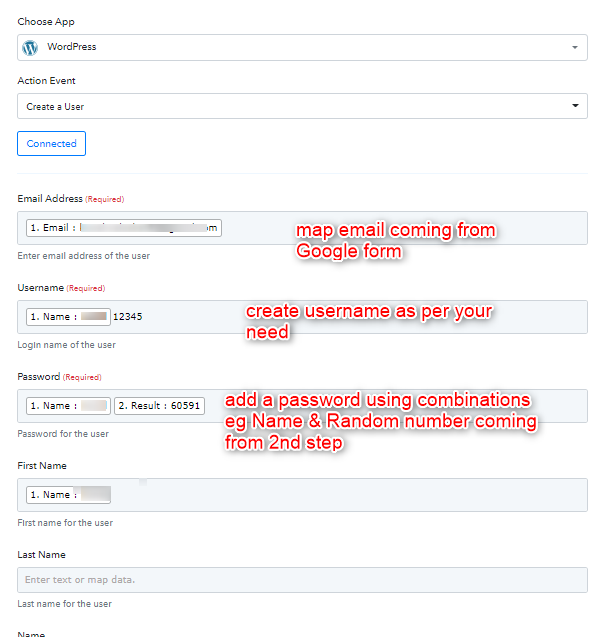Click the Password input field
The image size is (591, 637).
pyautogui.click(x=302, y=405)
